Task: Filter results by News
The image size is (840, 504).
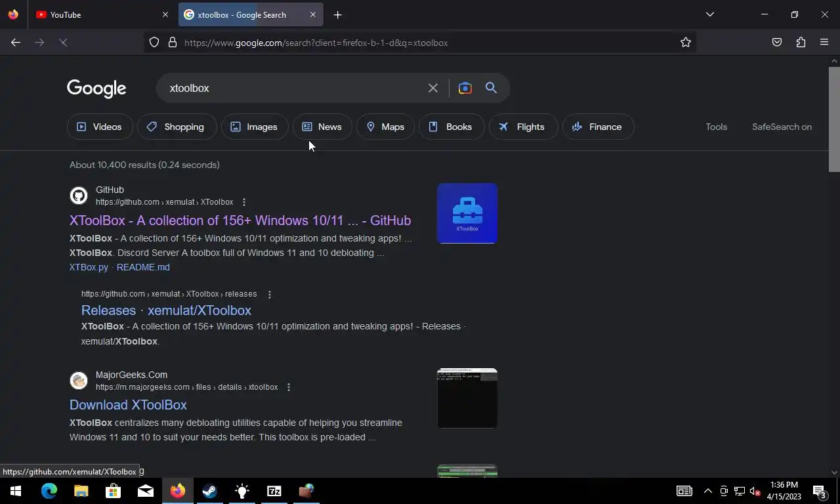Action: point(322,127)
